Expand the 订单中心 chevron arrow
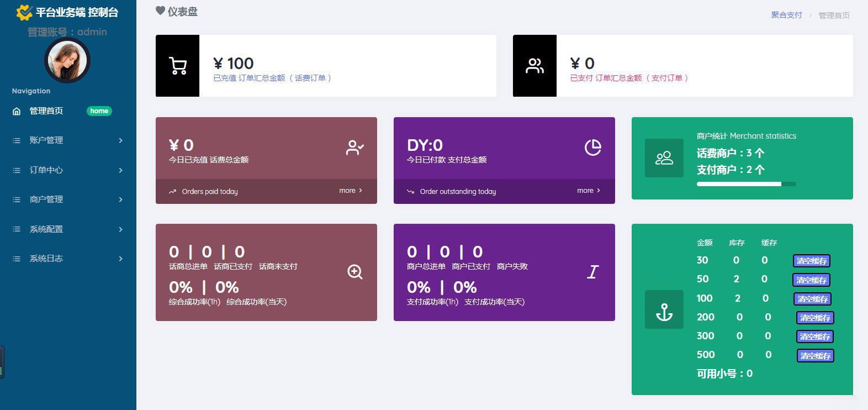Image resolution: width=868 pixels, height=410 pixels. [x=120, y=170]
